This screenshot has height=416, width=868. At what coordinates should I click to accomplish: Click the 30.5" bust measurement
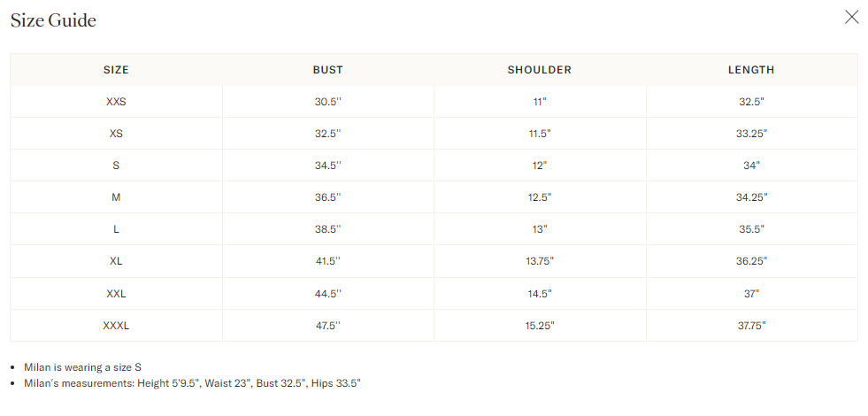[x=327, y=102]
